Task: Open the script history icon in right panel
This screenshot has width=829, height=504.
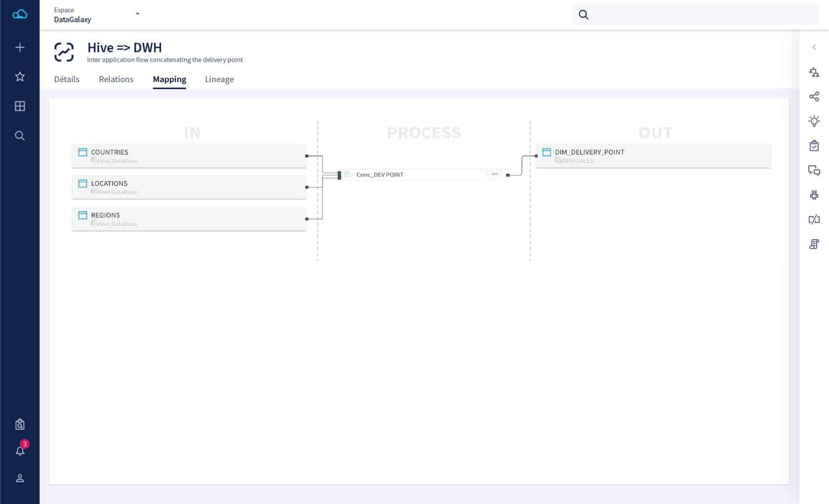Action: pos(814,244)
